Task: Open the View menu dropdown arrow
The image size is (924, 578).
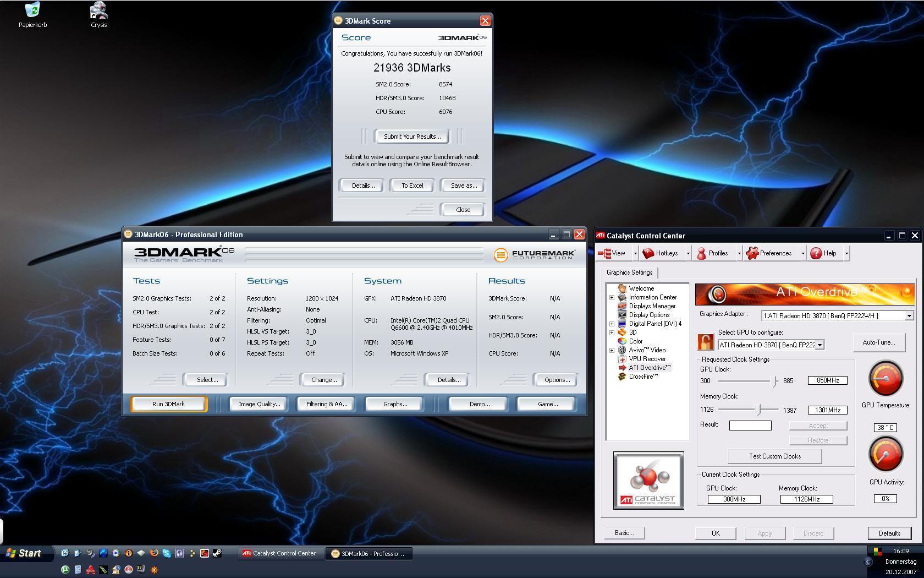Action: tap(635, 253)
